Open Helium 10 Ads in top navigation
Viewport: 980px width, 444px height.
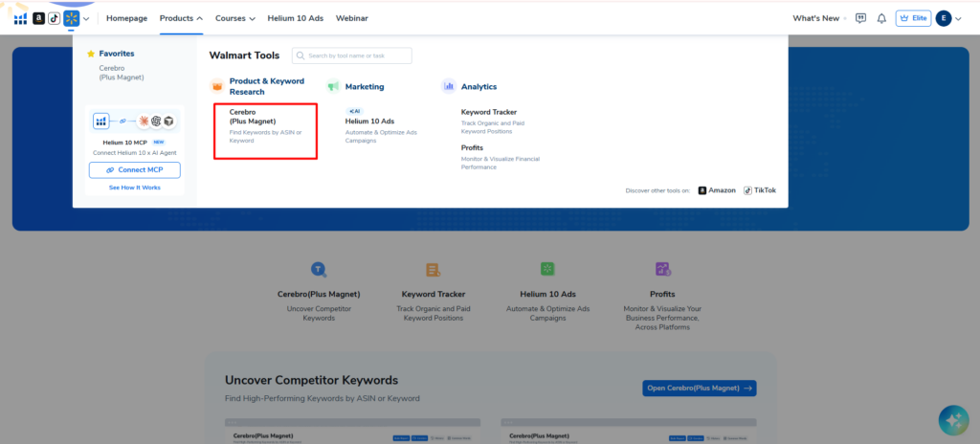(296, 18)
